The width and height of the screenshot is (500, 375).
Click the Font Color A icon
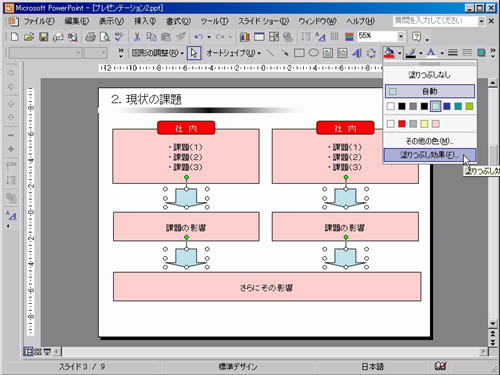tap(431, 53)
